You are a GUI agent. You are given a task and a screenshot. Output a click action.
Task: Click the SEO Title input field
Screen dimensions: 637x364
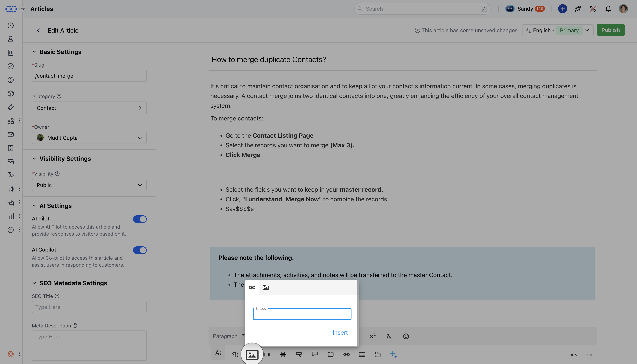[89, 307]
